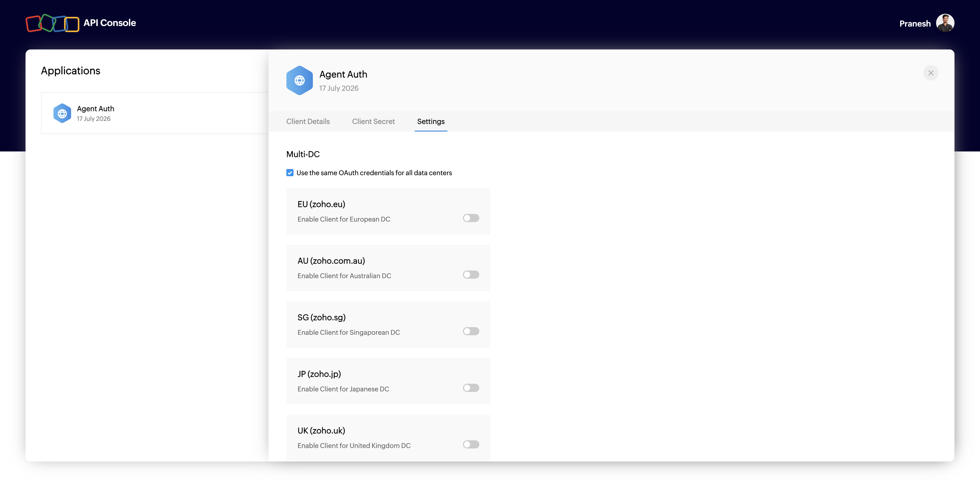Viewport: 980px width, 487px height.
Task: Click the Applications heading
Action: [70, 71]
